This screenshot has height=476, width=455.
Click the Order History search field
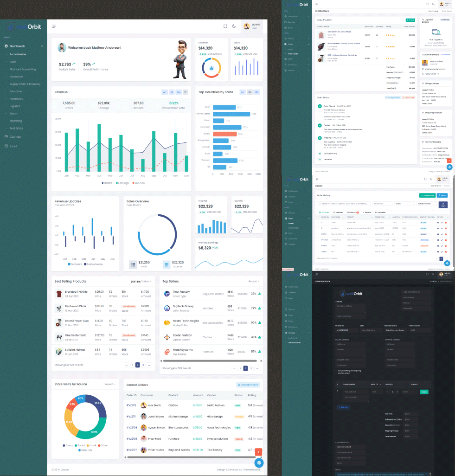(344, 204)
